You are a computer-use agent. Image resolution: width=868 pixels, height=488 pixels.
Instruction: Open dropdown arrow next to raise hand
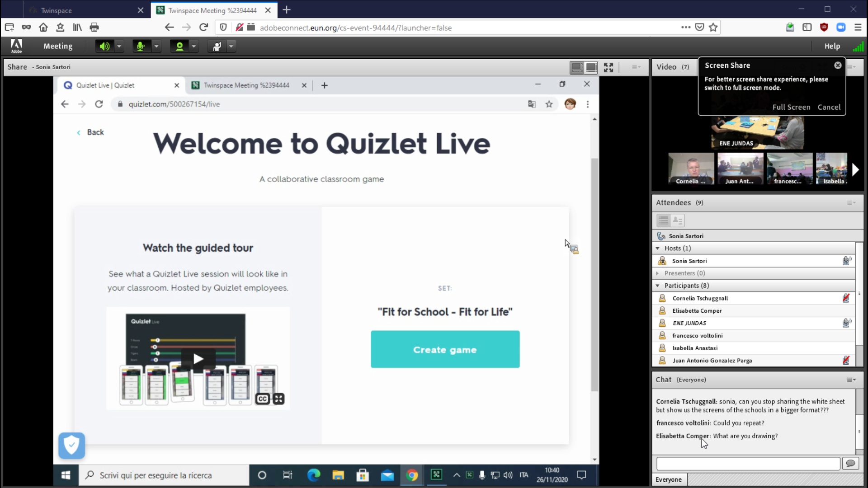coord(231,46)
